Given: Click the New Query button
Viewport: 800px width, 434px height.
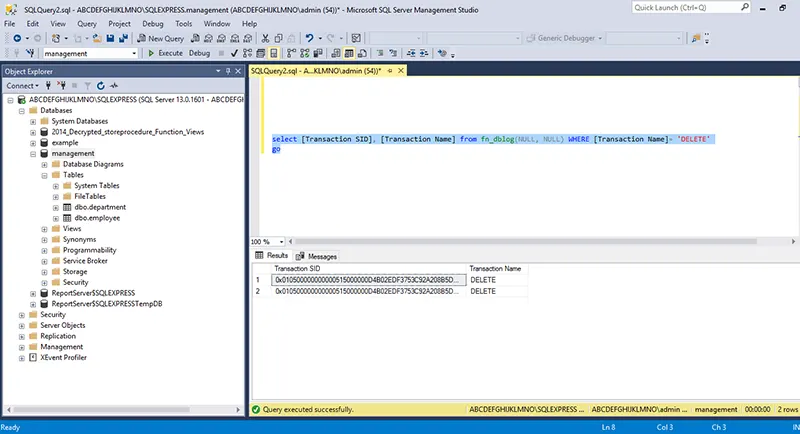Looking at the screenshot, I should coord(161,38).
